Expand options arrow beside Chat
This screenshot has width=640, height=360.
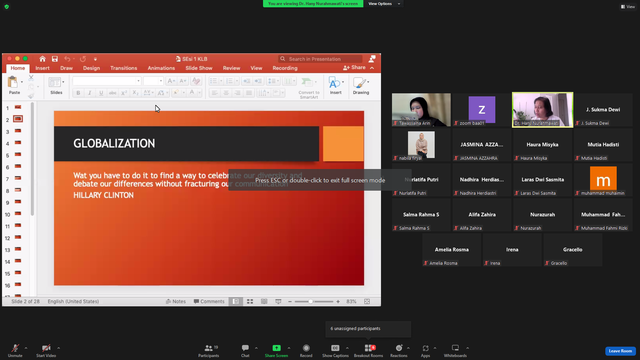click(x=256, y=348)
